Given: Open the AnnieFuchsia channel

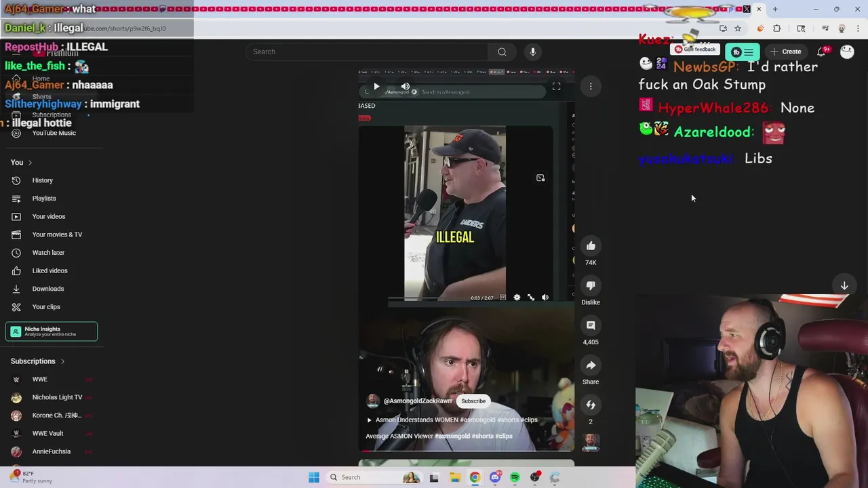Looking at the screenshot, I should (x=53, y=451).
